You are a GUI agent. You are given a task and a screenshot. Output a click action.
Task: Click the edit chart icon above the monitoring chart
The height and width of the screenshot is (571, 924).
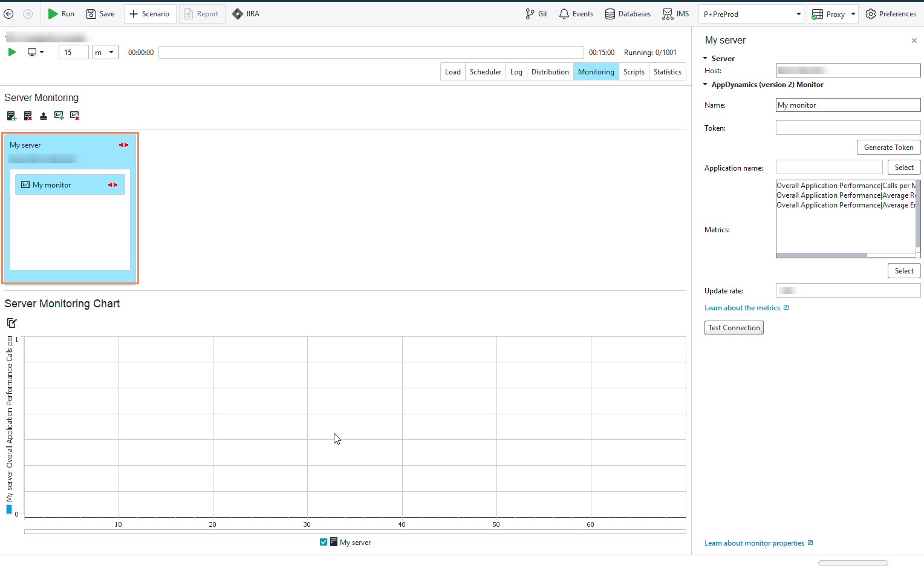(11, 323)
